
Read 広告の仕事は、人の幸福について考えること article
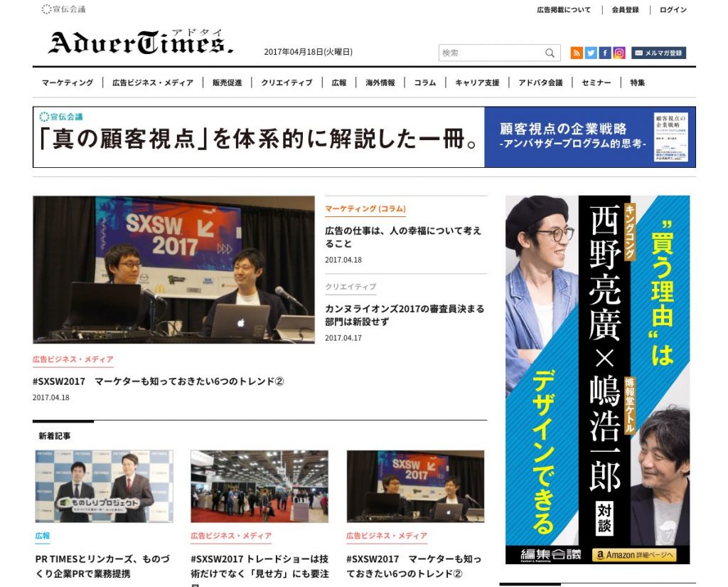[403, 237]
